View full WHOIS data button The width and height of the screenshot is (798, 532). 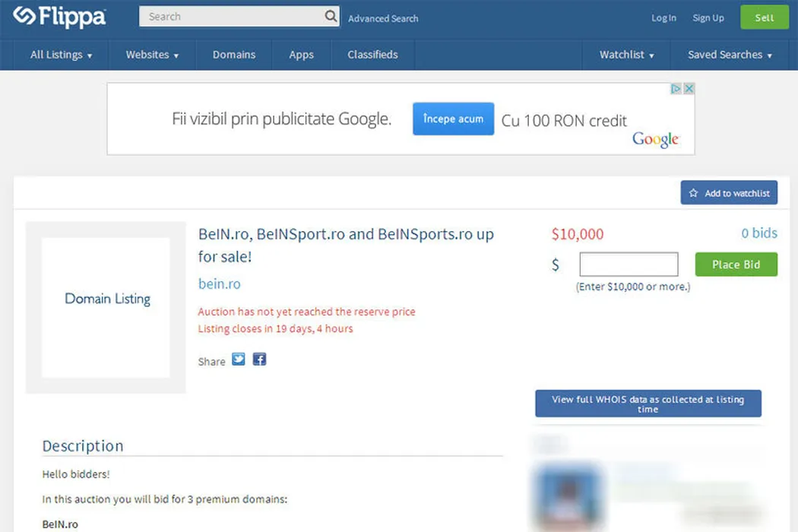pos(648,404)
